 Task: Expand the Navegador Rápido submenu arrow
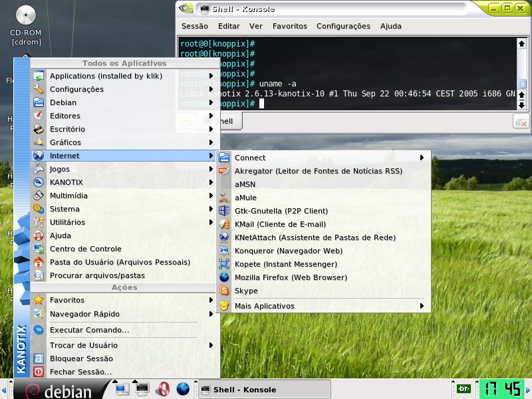click(211, 314)
